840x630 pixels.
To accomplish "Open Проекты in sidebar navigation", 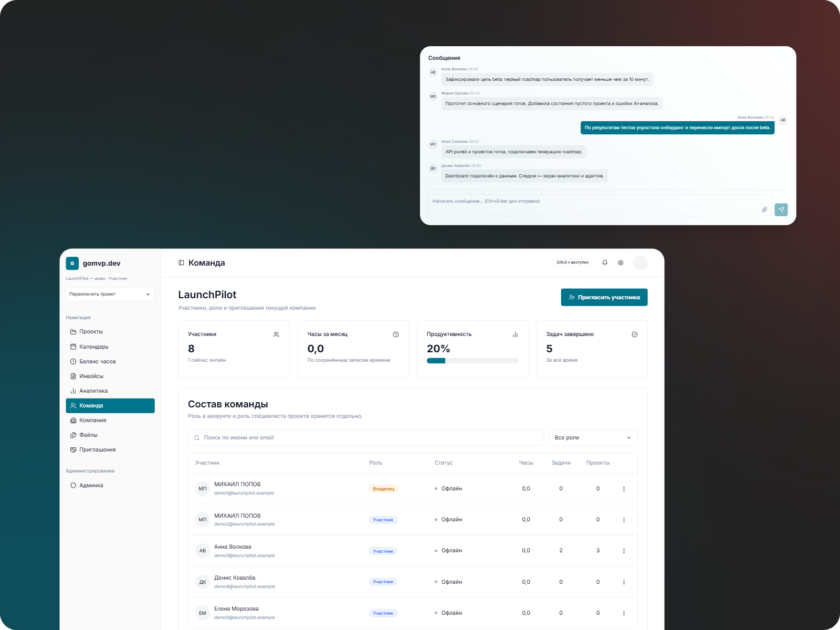I will (x=110, y=332).
